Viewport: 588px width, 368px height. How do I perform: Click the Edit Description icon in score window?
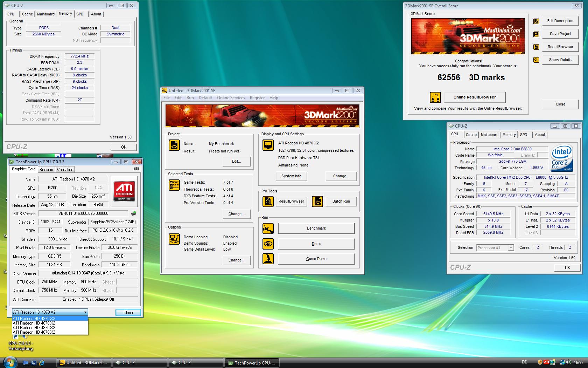tap(536, 21)
